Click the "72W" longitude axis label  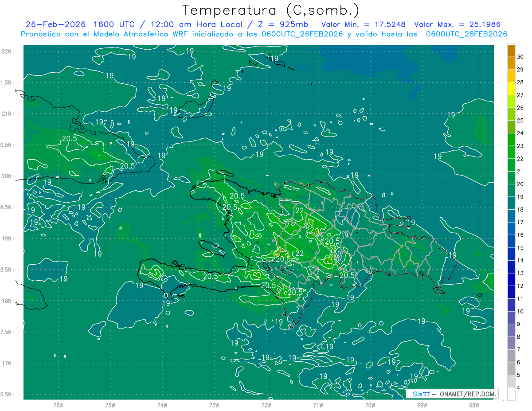266,405
